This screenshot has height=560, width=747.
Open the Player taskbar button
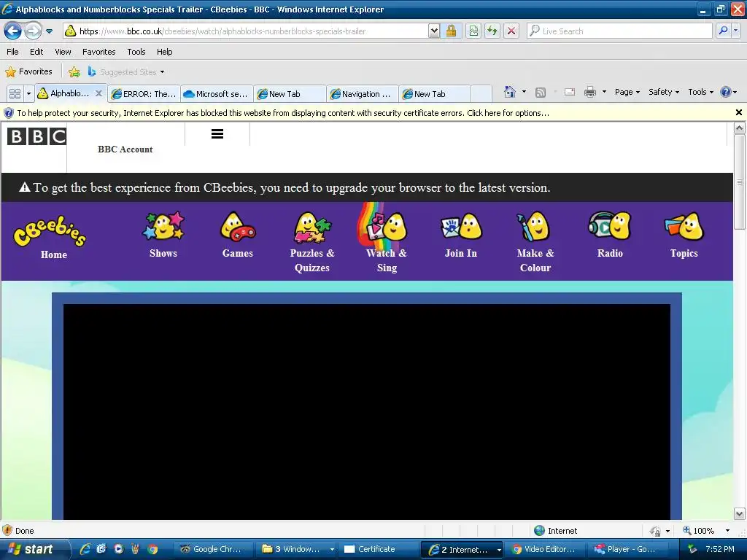tap(628, 549)
